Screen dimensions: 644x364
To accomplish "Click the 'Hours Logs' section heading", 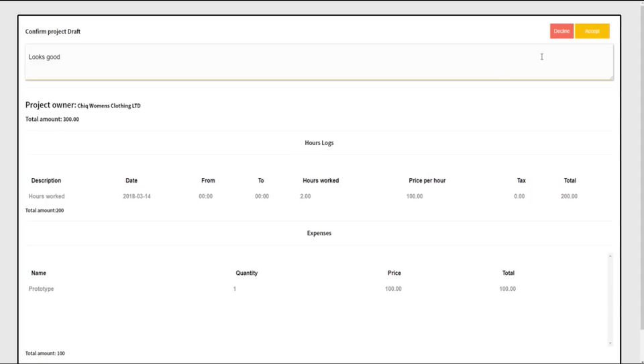I will pos(319,143).
